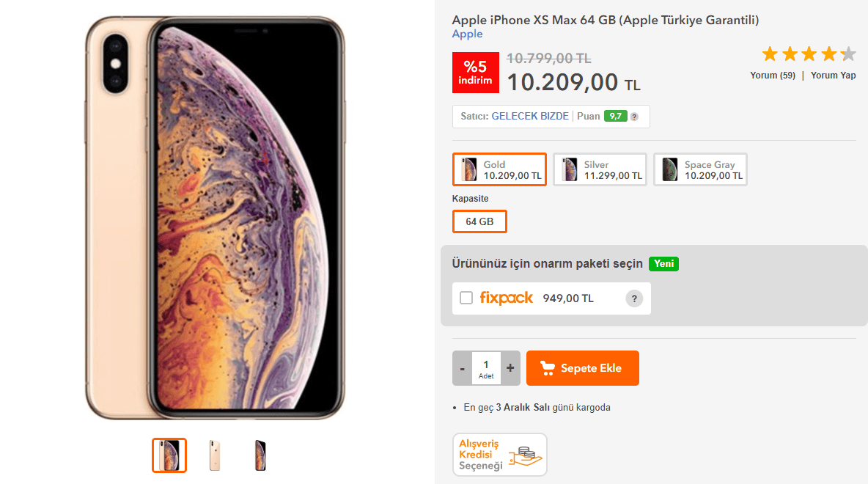Click the quantity input field
The width and height of the screenshot is (868, 484).
pos(486,365)
